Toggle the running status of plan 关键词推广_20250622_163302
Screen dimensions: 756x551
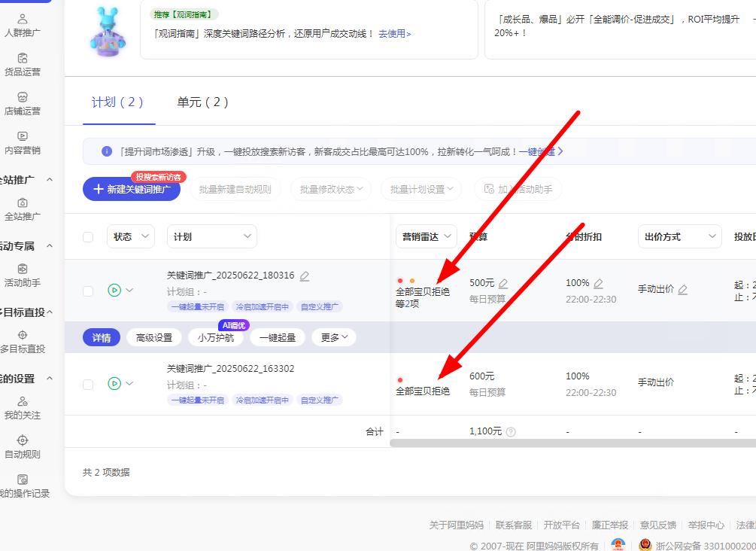(114, 384)
